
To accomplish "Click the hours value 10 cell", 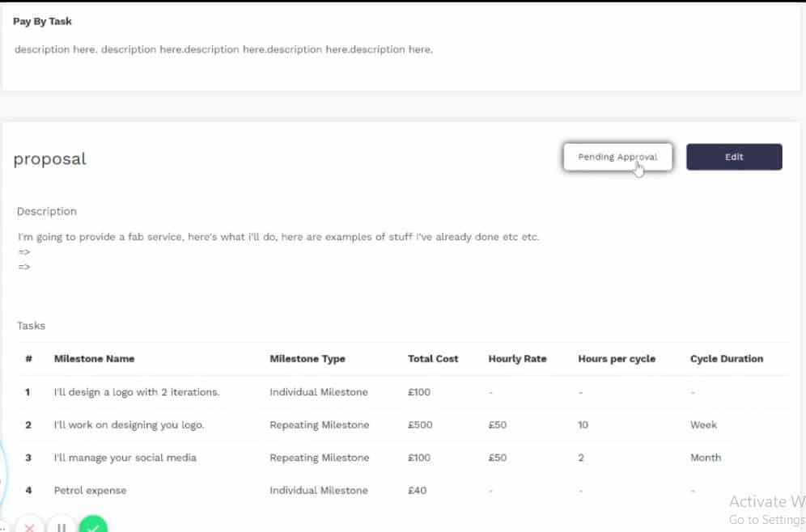I will click(583, 425).
